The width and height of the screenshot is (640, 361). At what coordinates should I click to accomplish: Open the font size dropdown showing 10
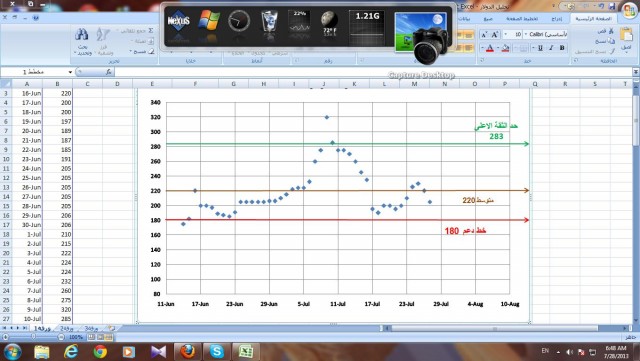click(506, 34)
